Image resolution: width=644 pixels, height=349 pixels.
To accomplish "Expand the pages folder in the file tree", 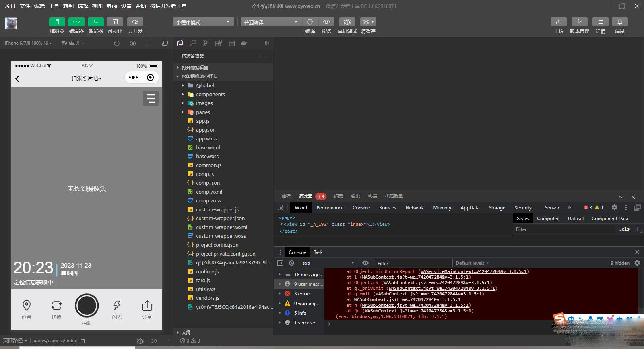I will point(203,112).
